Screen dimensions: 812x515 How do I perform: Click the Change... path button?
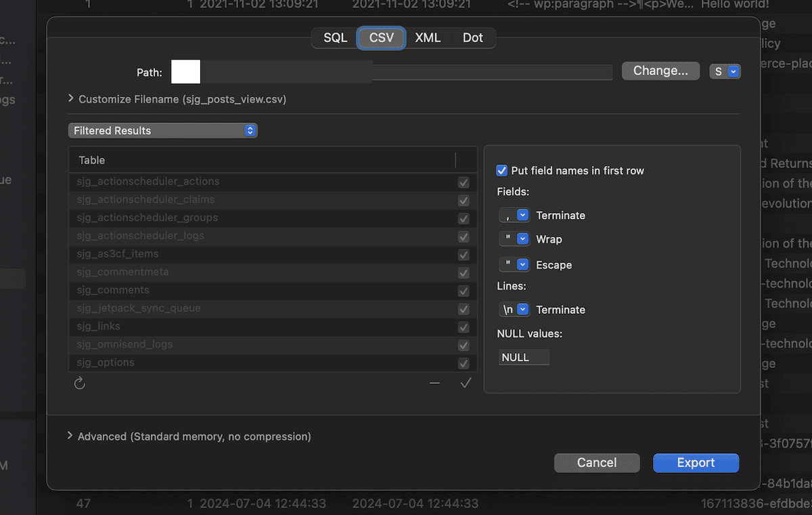[x=661, y=71]
